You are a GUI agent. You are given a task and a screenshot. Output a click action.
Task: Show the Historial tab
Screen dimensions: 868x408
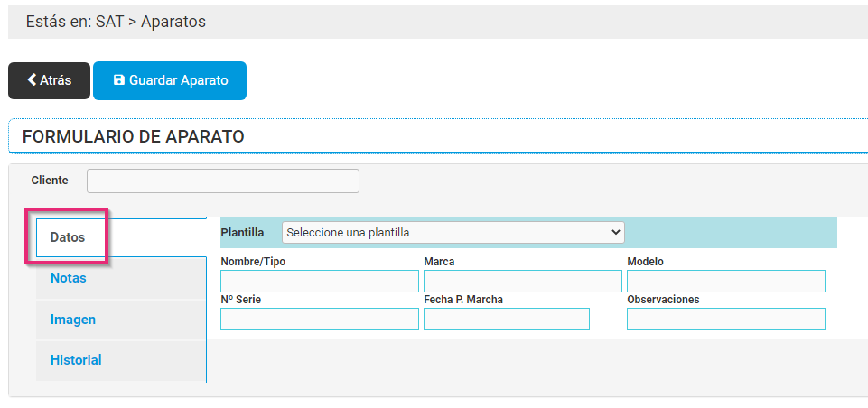click(76, 359)
